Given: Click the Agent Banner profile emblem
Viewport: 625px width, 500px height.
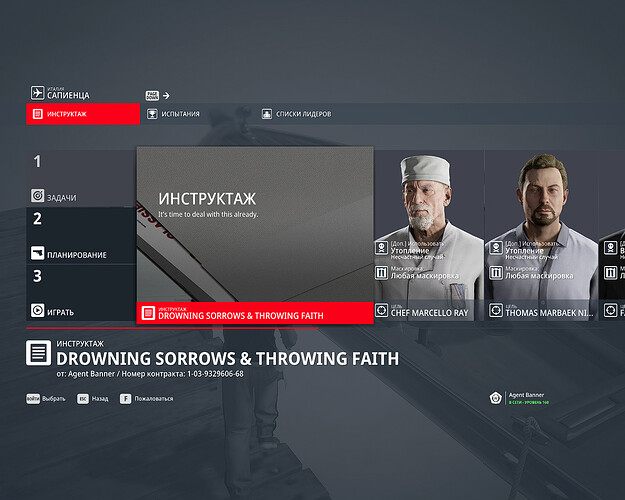Looking at the screenshot, I should pos(495,398).
